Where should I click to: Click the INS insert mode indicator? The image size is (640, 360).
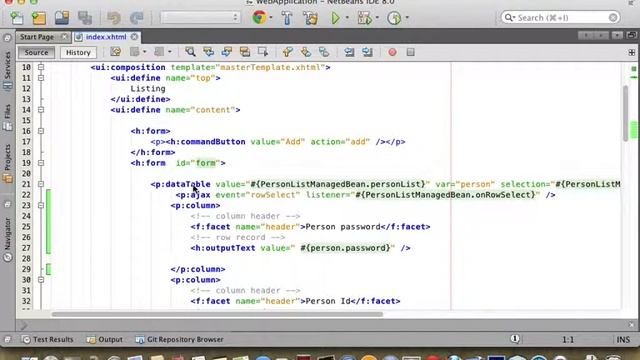(x=623, y=340)
